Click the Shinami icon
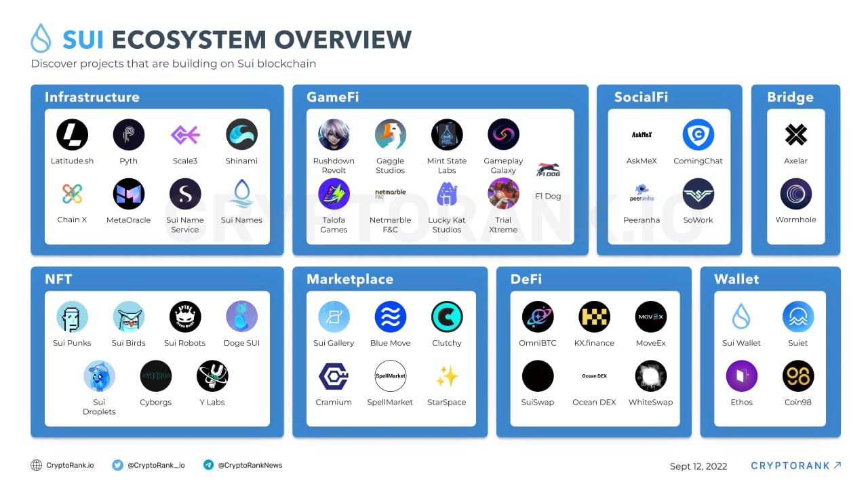 [241, 134]
